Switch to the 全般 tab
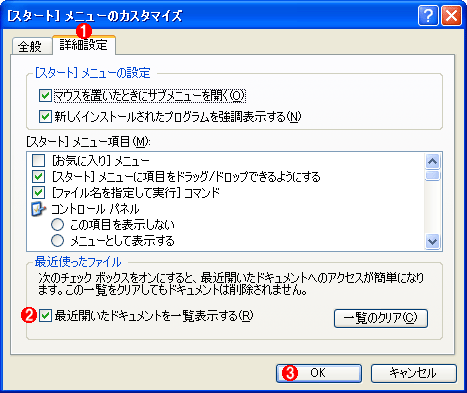The width and height of the screenshot is (467, 393). click(30, 46)
